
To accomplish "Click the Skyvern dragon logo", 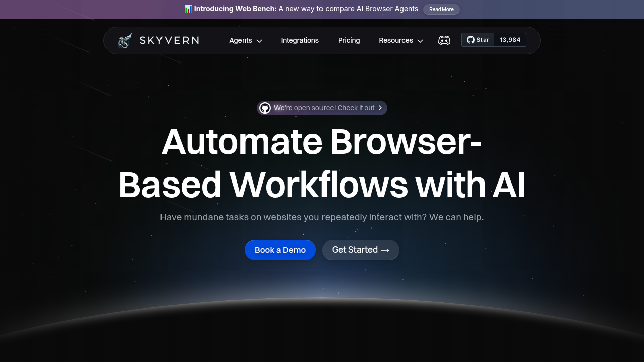I will (124, 40).
